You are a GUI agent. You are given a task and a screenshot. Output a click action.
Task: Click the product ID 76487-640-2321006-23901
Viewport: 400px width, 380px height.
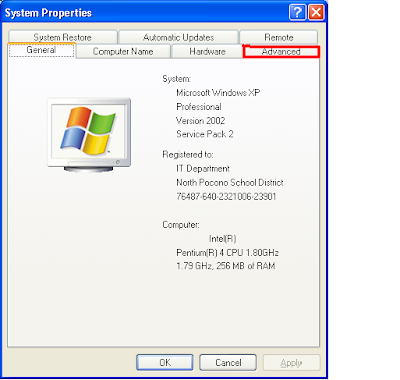[226, 197]
